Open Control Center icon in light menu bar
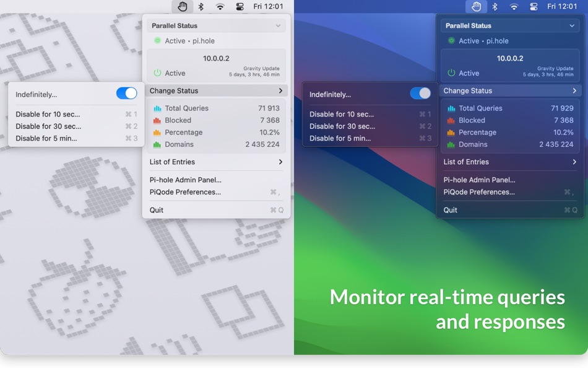 tap(240, 6)
